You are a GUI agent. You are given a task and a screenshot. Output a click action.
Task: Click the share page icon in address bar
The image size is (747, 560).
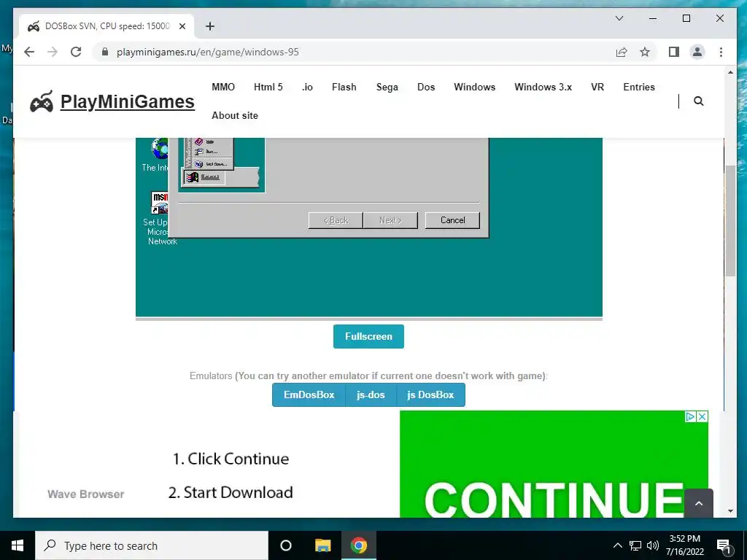[x=622, y=52]
